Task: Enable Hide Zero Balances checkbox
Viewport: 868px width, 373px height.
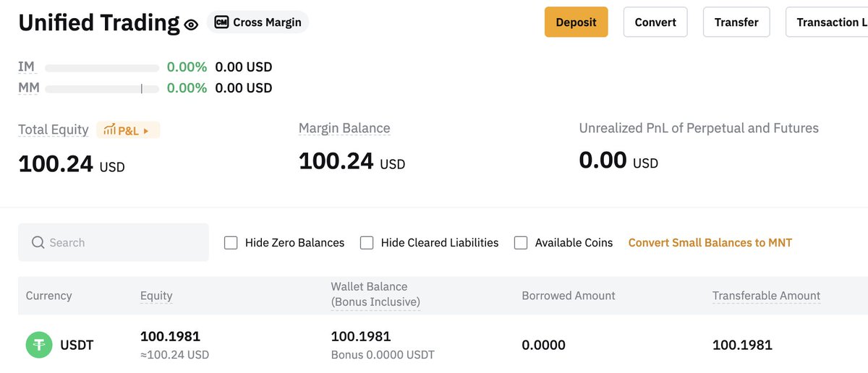Action: pos(231,243)
